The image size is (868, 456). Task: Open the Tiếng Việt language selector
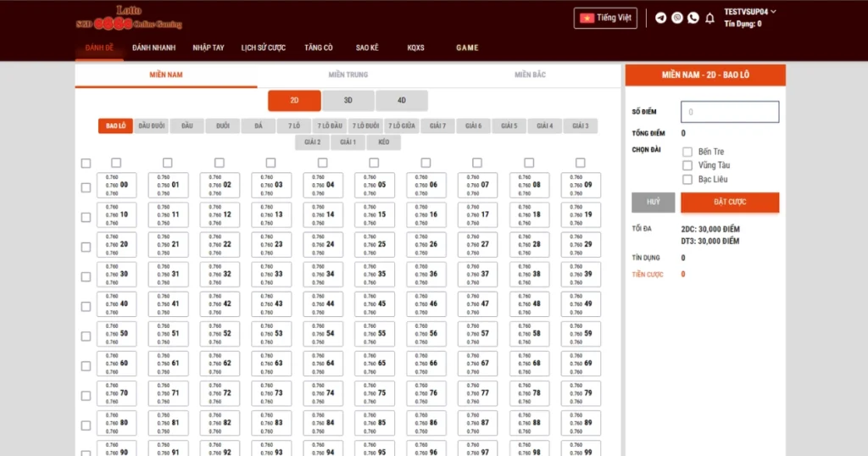click(605, 18)
